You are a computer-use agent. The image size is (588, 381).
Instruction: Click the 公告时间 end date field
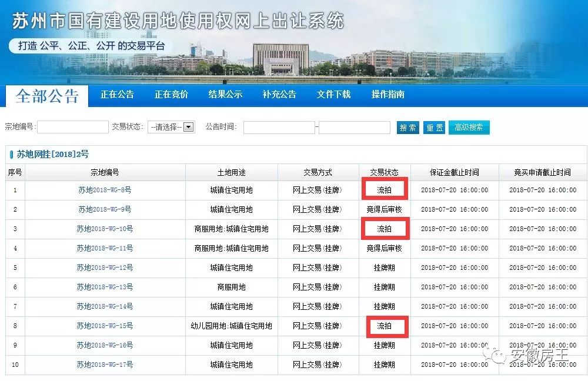355,128
